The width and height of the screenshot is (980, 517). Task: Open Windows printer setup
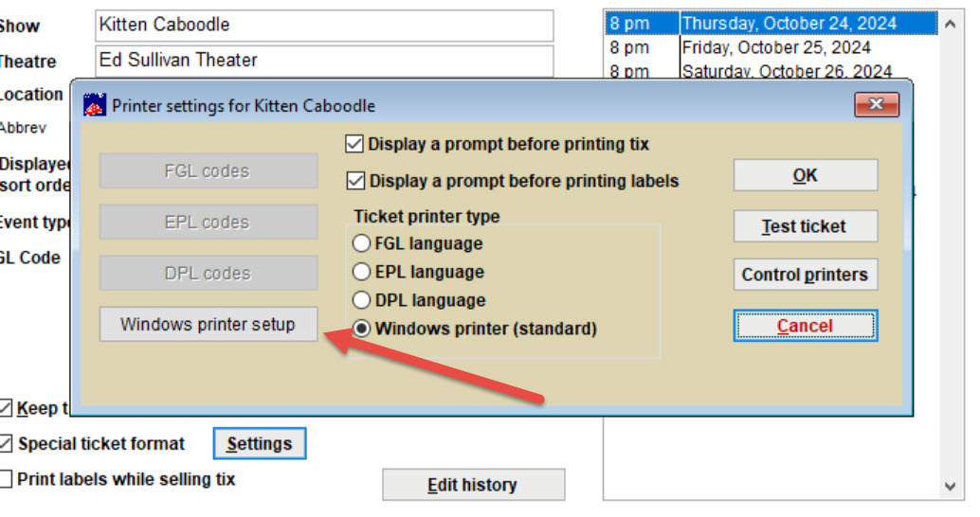(209, 324)
